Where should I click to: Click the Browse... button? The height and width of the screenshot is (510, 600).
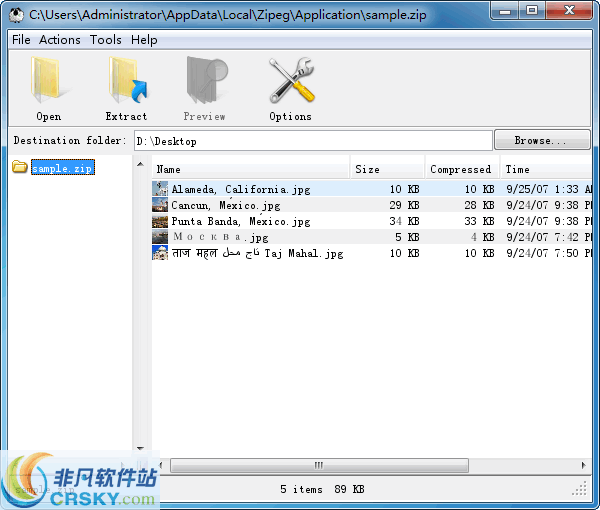pyautogui.click(x=542, y=140)
